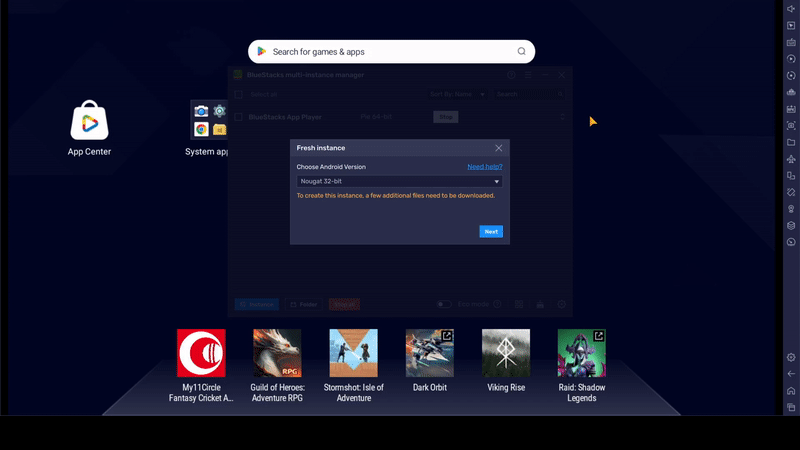Click Next in the Fresh instance dialog
This screenshot has height=450, width=800.
pos(491,232)
